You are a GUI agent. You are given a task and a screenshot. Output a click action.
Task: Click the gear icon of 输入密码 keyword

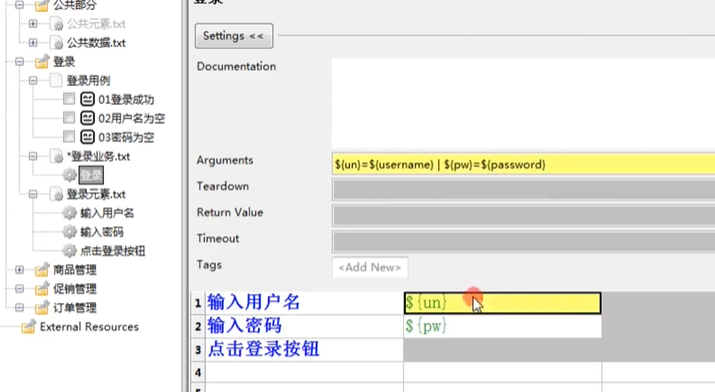coord(69,232)
